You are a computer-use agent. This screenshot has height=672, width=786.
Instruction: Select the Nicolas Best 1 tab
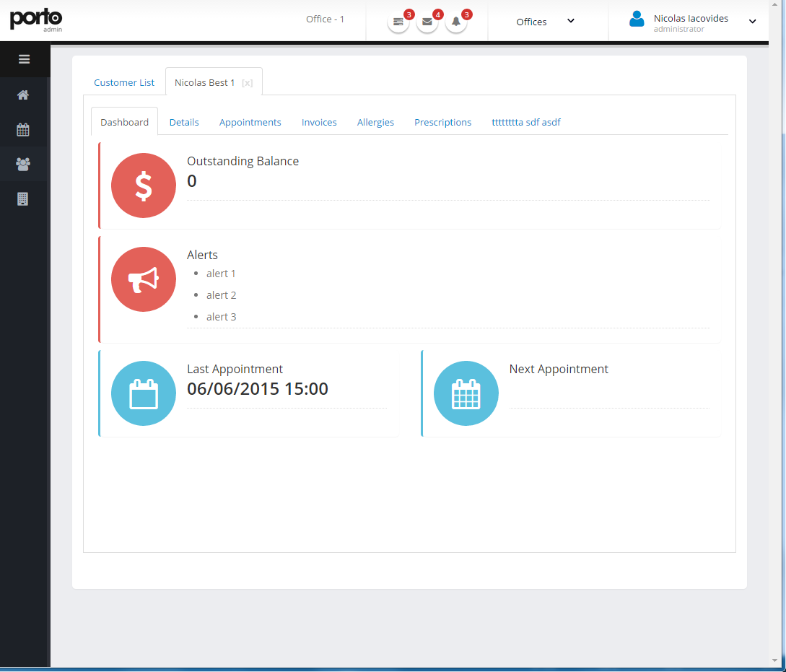coord(204,83)
